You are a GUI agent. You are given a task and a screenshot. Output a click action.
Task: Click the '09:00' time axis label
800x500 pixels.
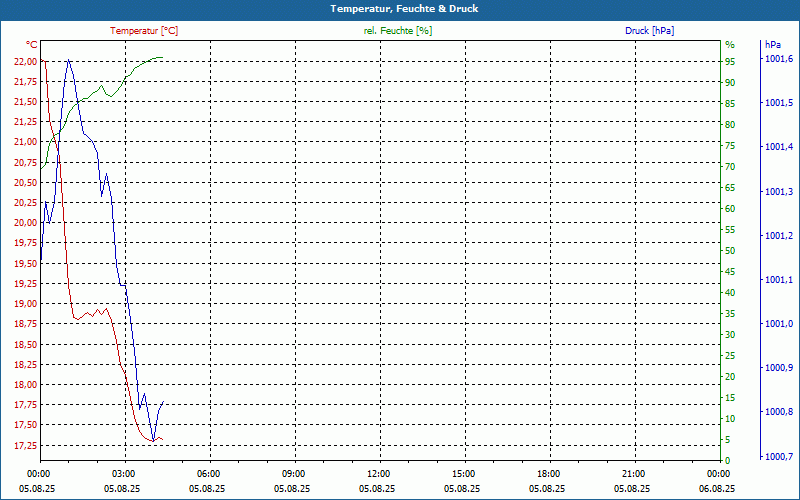[295, 474]
